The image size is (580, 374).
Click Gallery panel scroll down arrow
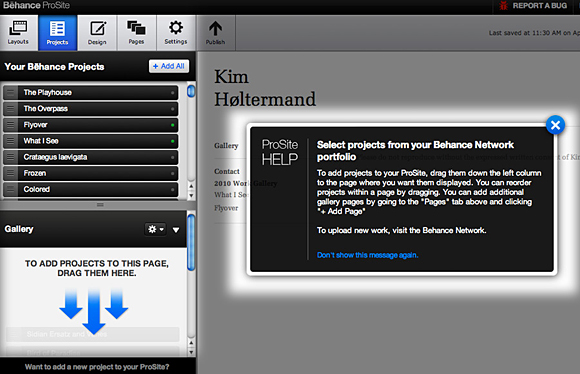click(191, 352)
